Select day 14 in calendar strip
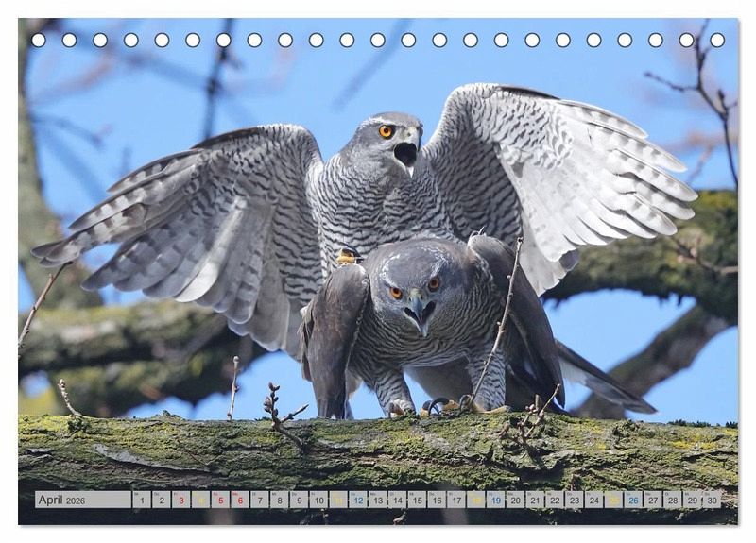Viewport: 756px width, 543px height. (x=398, y=500)
